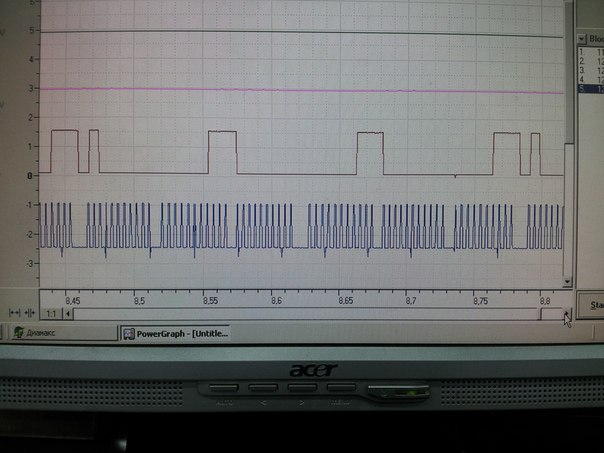604x453 pixels.
Task: Select block row 1 in the list
Action: [x=591, y=52]
